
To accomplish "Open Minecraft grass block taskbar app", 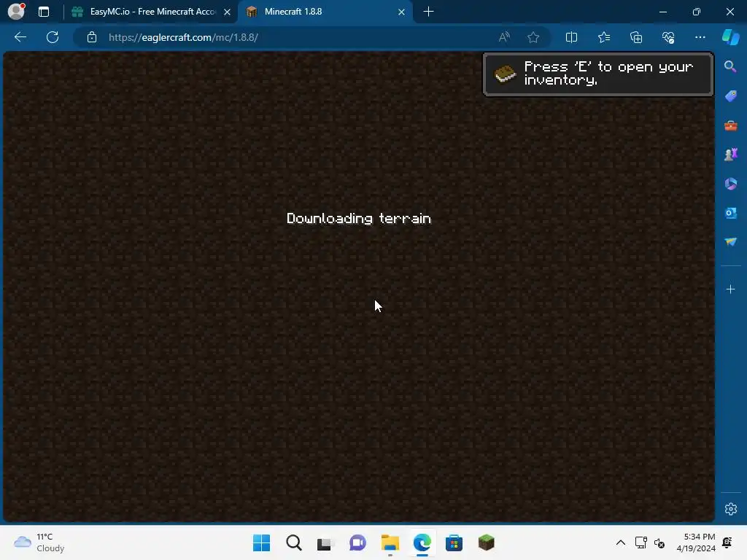I will (x=487, y=542).
